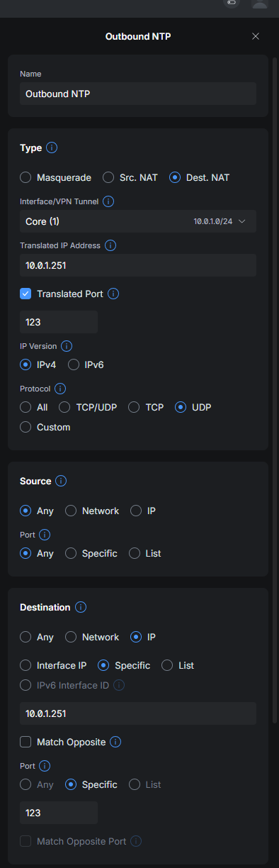
Task: Select the IPv6 radio button
Action: (x=73, y=365)
